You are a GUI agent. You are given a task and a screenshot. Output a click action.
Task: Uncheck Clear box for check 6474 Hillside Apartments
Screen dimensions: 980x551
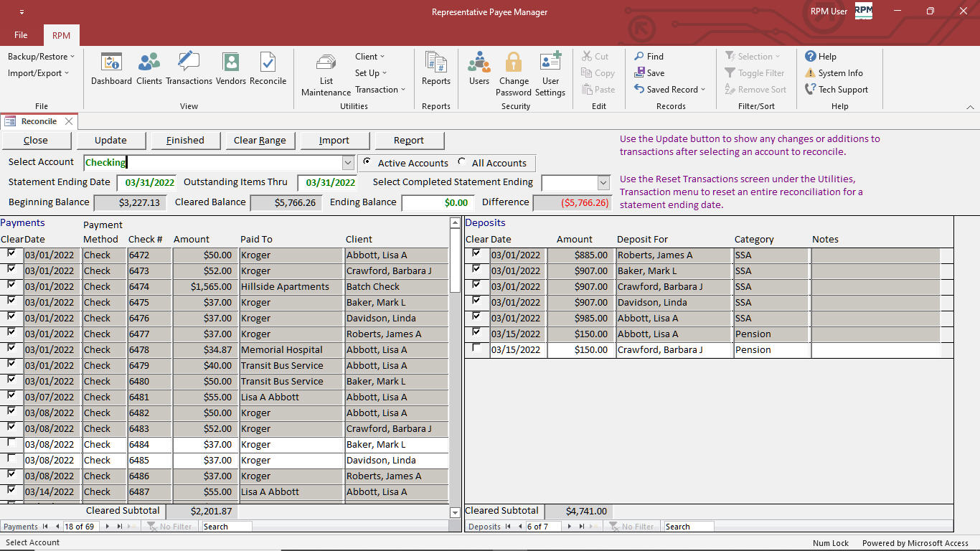11,285
